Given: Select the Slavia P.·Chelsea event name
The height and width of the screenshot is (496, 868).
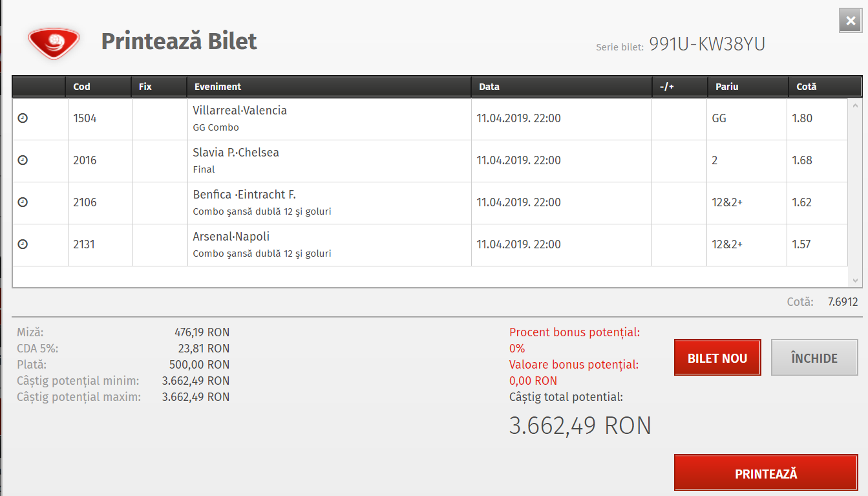Looking at the screenshot, I should tap(236, 153).
